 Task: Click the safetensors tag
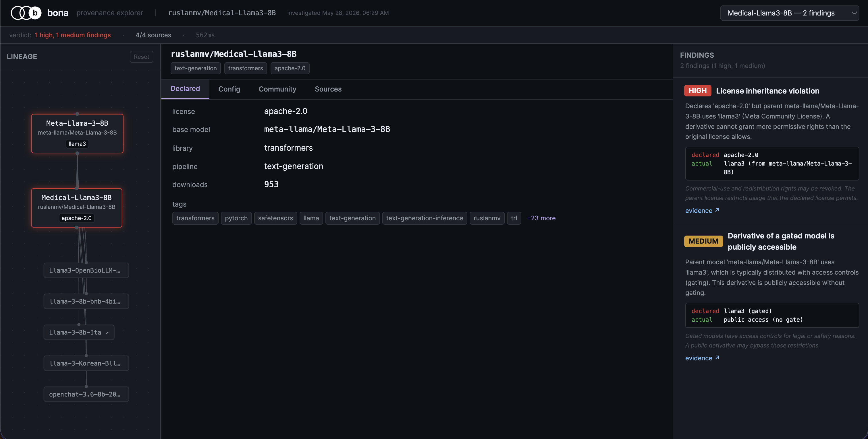pyautogui.click(x=276, y=218)
